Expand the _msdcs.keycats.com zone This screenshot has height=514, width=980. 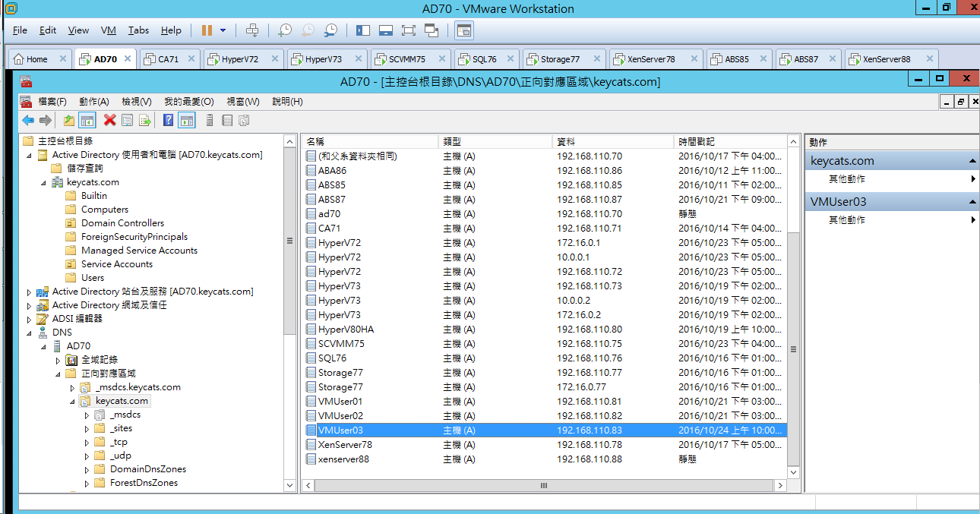coord(73,387)
